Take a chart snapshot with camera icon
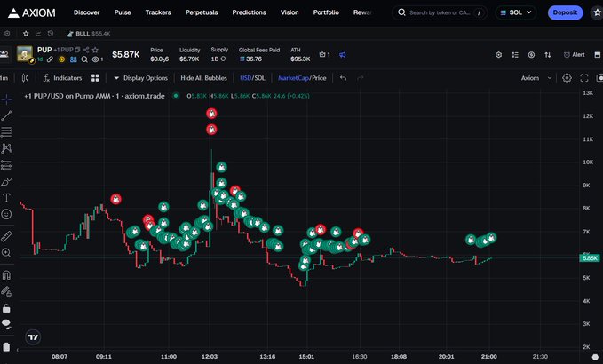The width and height of the screenshot is (603, 364). 599,78
